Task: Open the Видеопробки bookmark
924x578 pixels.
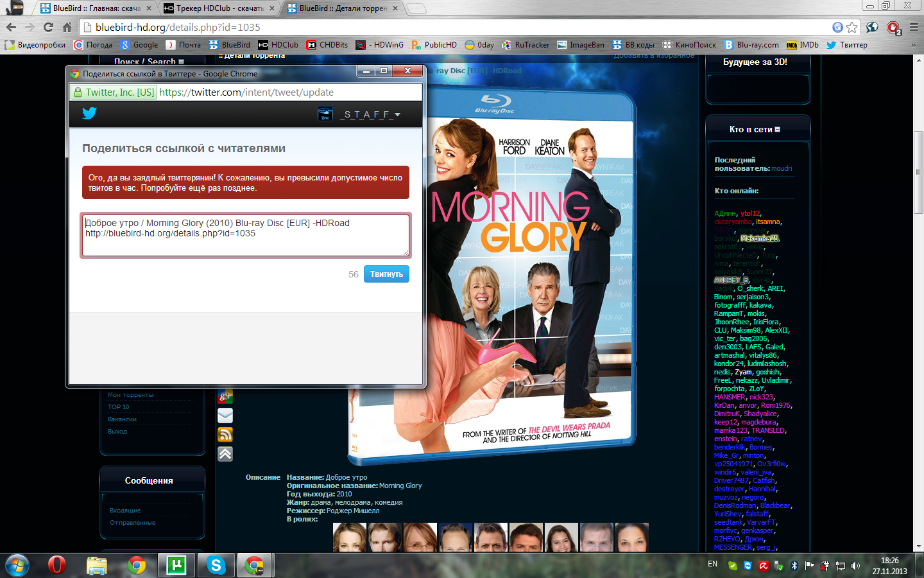Action: pos(35,45)
